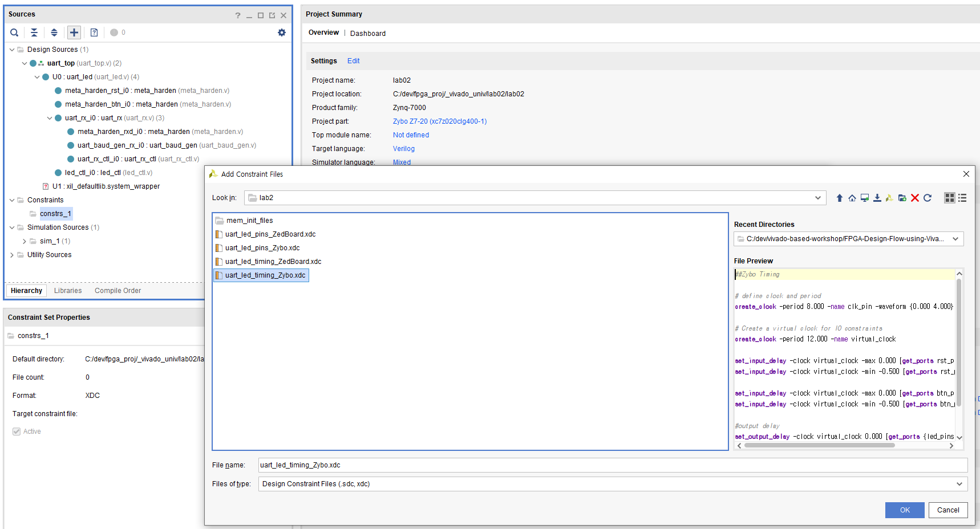Confirm the dialog with OK
This screenshot has width=980, height=529.
tap(905, 510)
